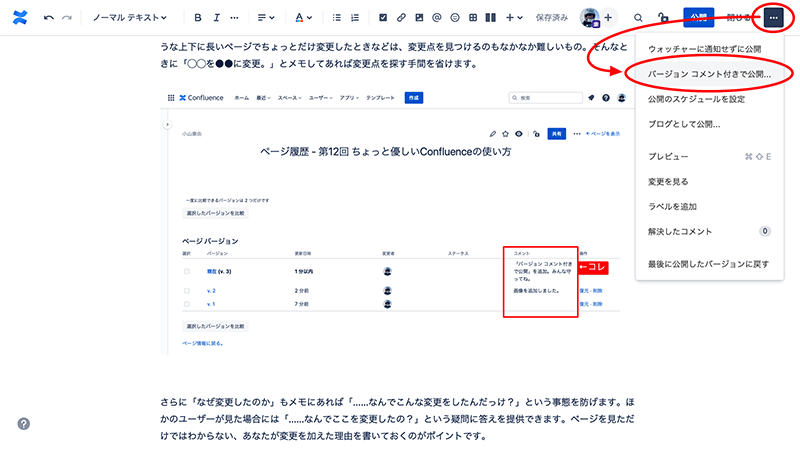Open the ノーマル テキスト text style dropdown
This screenshot has width=800, height=450.
[x=130, y=18]
